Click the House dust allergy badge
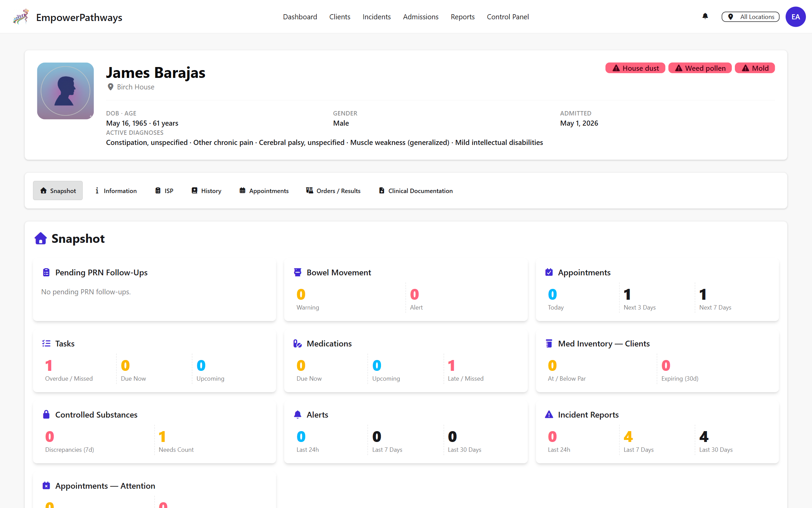812x508 pixels. [x=635, y=68]
